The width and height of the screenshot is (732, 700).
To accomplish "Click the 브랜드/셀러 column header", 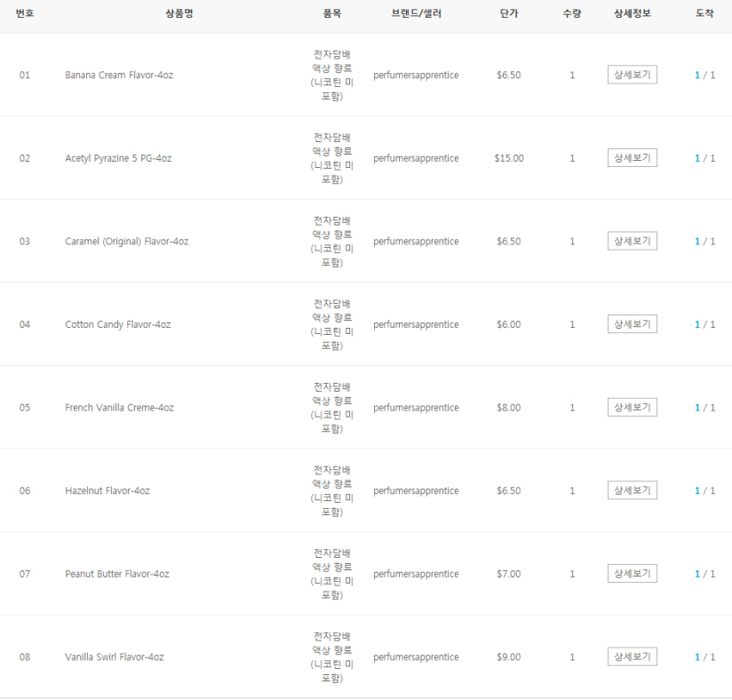I will [x=416, y=14].
